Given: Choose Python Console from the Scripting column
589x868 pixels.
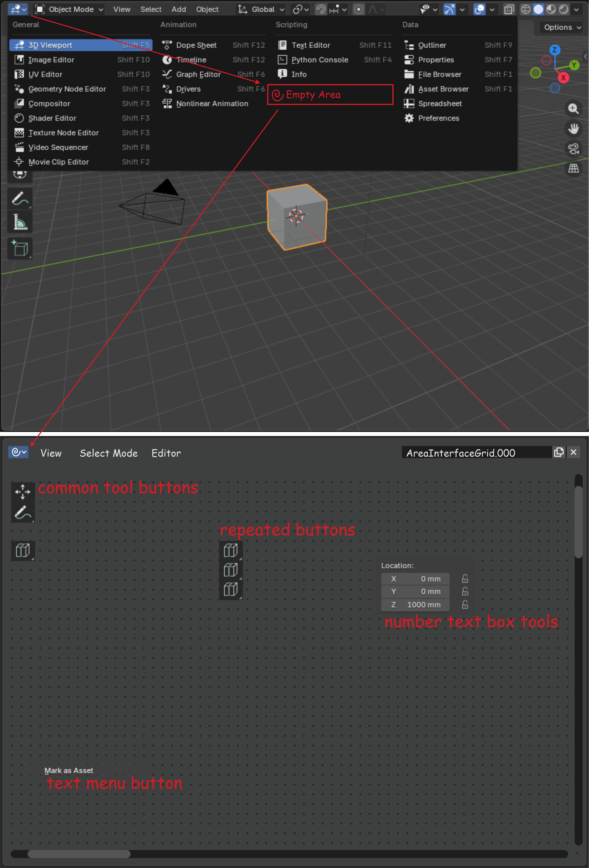Looking at the screenshot, I should (x=334, y=60).
